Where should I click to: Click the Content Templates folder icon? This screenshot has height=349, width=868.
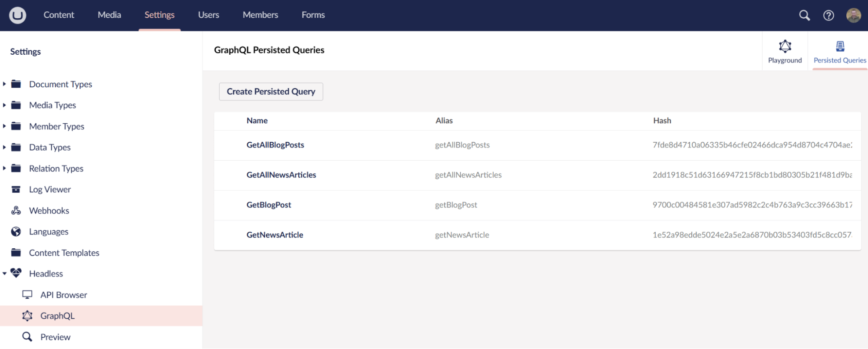16,253
